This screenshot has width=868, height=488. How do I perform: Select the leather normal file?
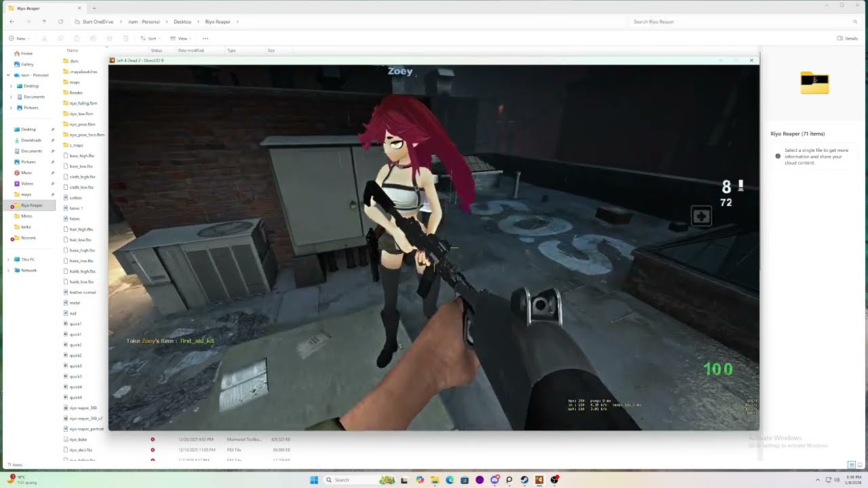pyautogui.click(x=80, y=292)
